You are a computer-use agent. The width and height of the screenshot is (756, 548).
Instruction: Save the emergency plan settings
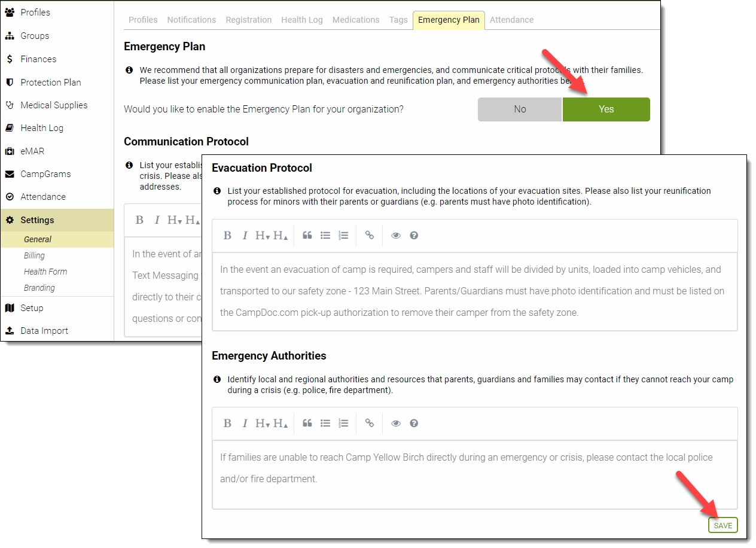[x=723, y=525]
